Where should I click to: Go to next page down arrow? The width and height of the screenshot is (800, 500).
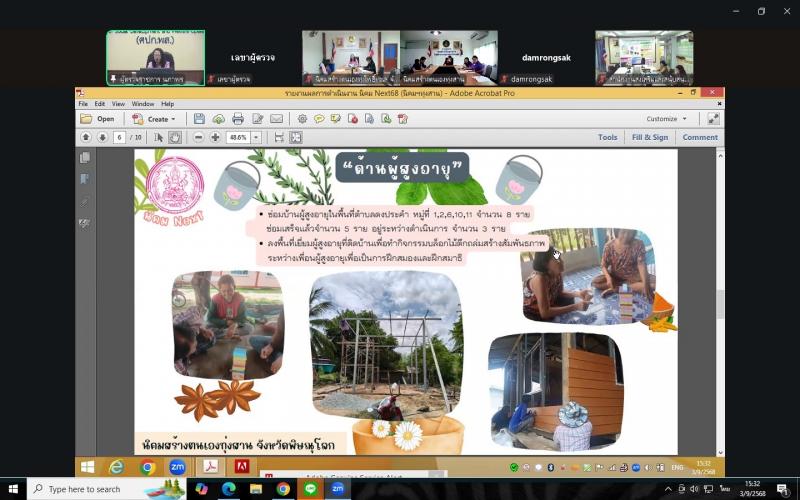click(x=102, y=137)
